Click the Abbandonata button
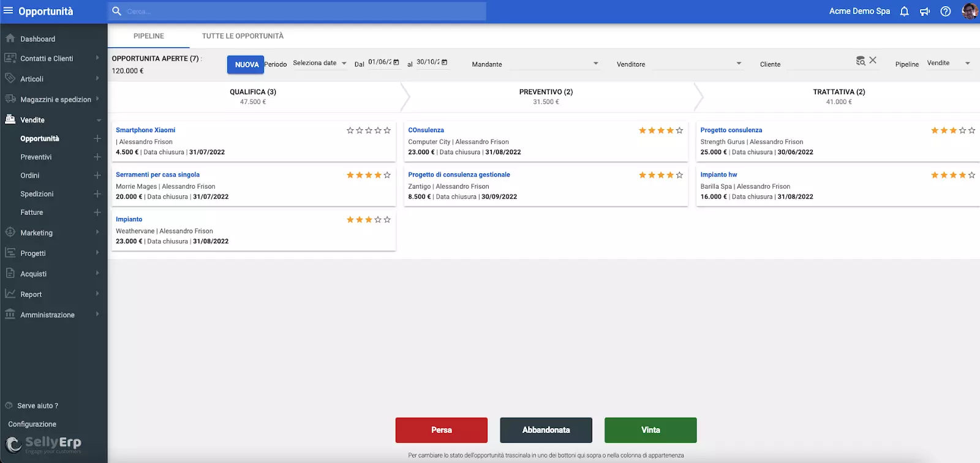 coord(546,430)
